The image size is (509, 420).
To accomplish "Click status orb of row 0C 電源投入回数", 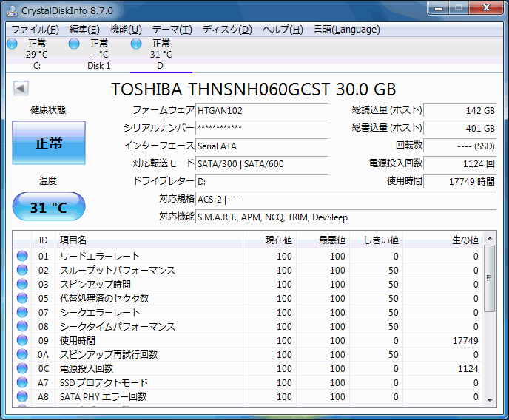I will pos(22,368).
